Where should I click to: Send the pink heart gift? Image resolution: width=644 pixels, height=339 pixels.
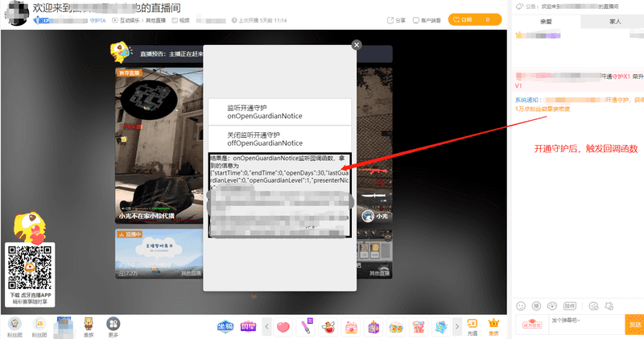pyautogui.click(x=283, y=327)
